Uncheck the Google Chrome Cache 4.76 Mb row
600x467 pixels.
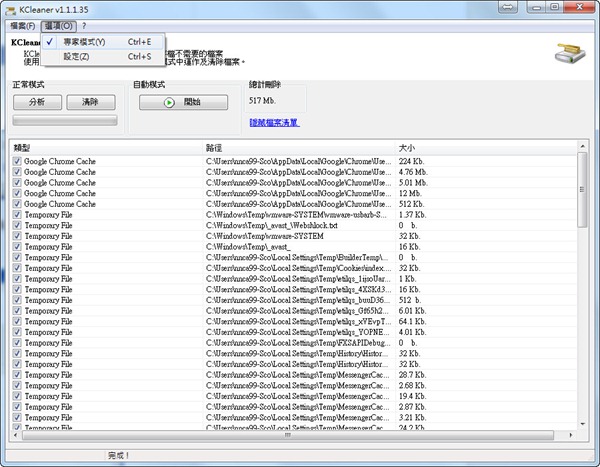17,172
